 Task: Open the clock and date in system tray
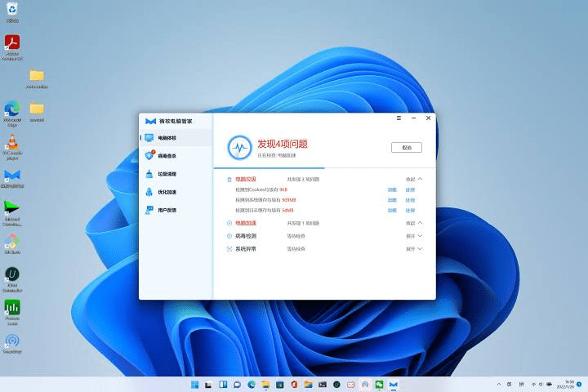click(x=565, y=384)
